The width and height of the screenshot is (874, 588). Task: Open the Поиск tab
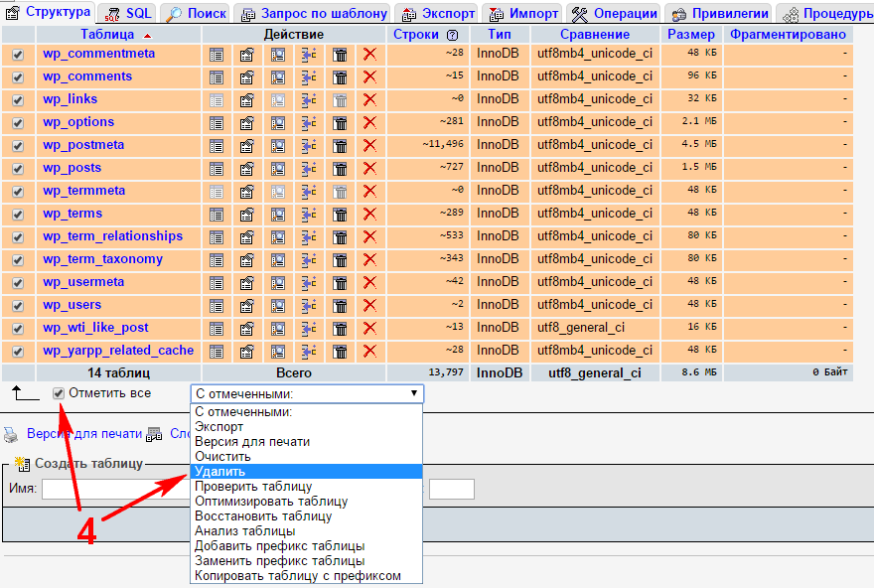[x=197, y=13]
